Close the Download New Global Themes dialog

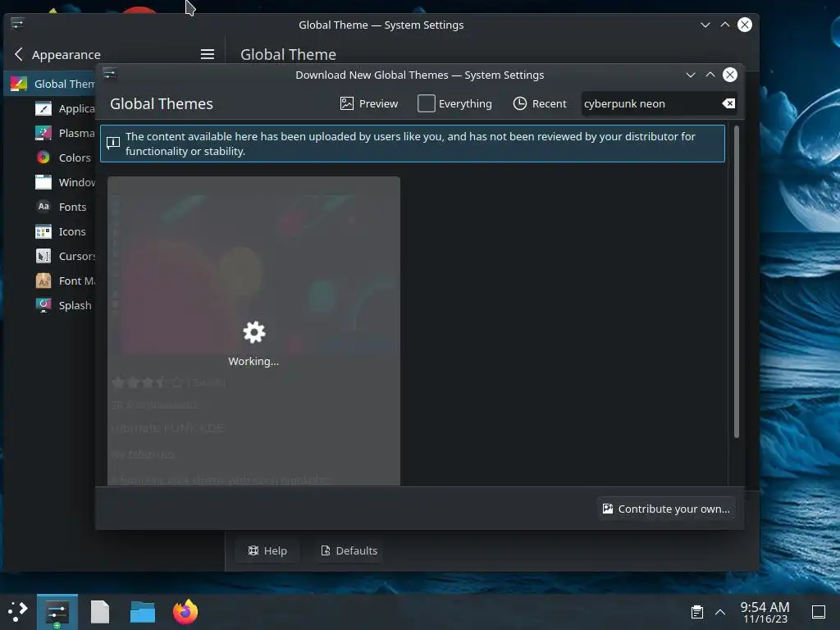pyautogui.click(x=729, y=75)
